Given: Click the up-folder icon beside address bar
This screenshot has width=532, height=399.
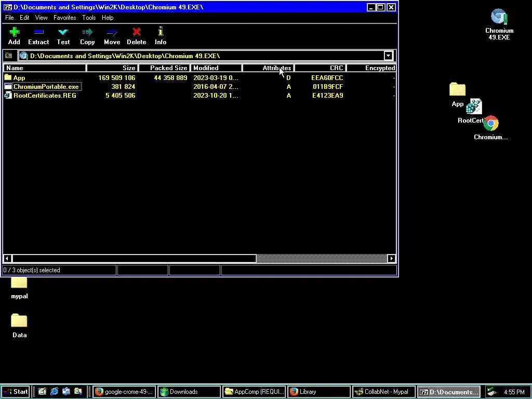Looking at the screenshot, I should point(9,56).
